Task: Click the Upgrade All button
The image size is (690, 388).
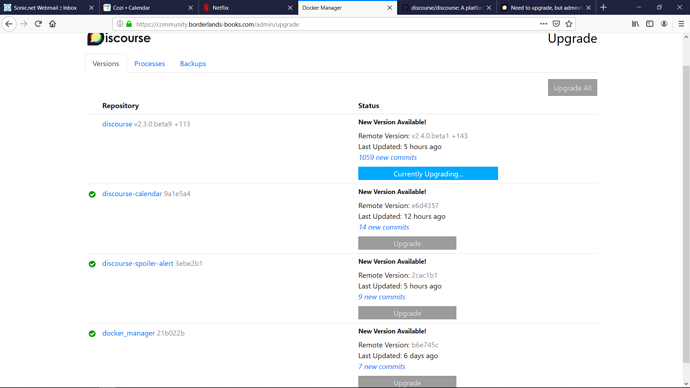Action: [x=573, y=88]
